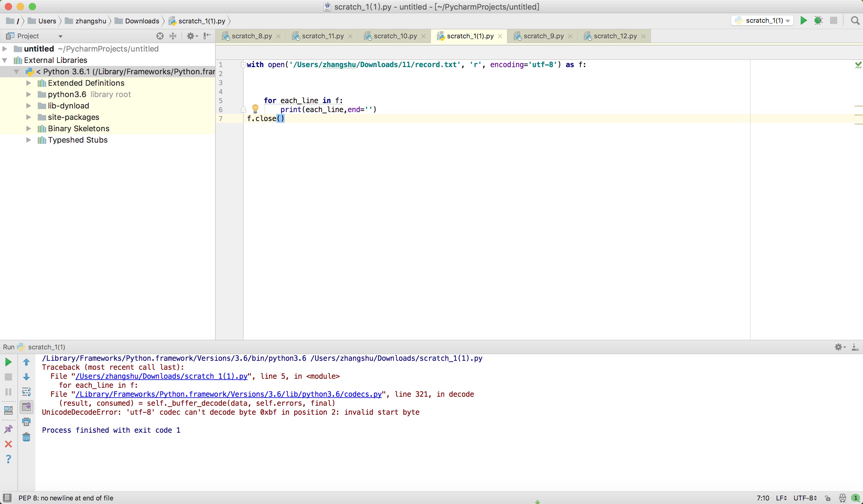Screen dimensions: 863x504
Task: Click the intention light bulb on line 6
Action: 255,109
